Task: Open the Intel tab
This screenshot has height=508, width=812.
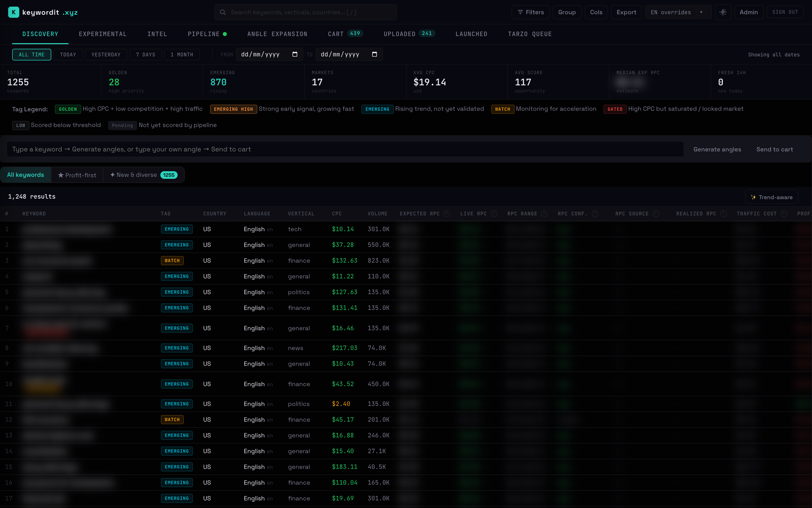Action: [x=157, y=34]
